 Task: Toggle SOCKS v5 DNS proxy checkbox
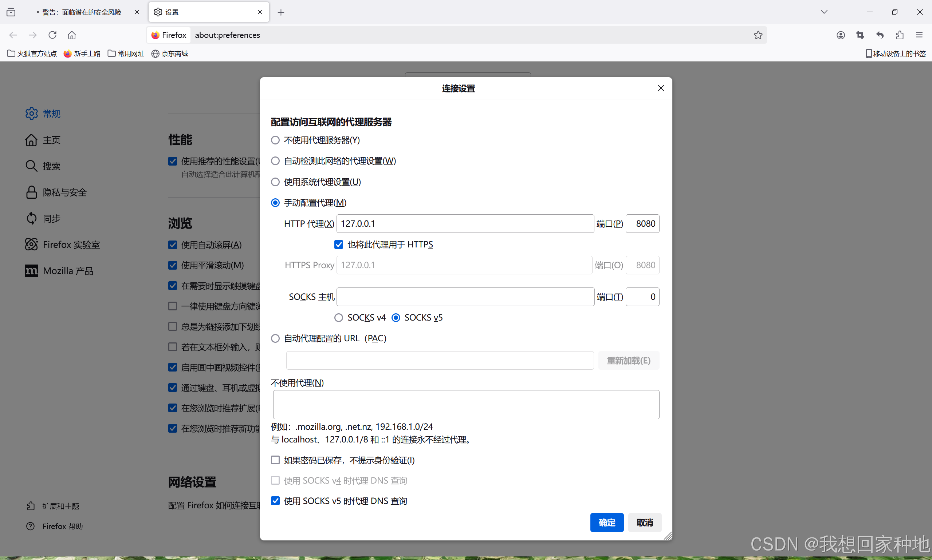pos(275,501)
